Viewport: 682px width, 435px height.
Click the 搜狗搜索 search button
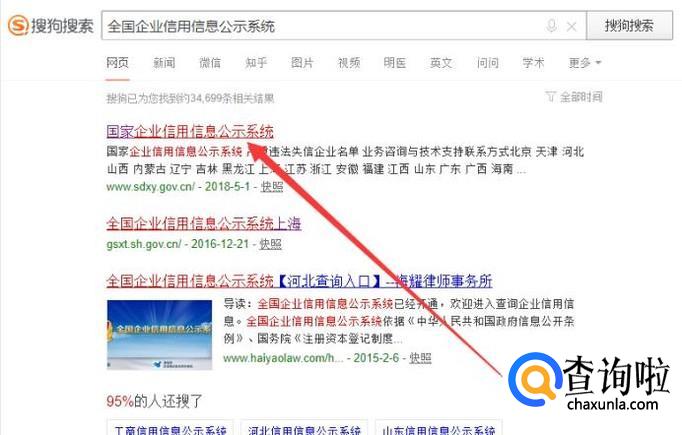point(629,26)
